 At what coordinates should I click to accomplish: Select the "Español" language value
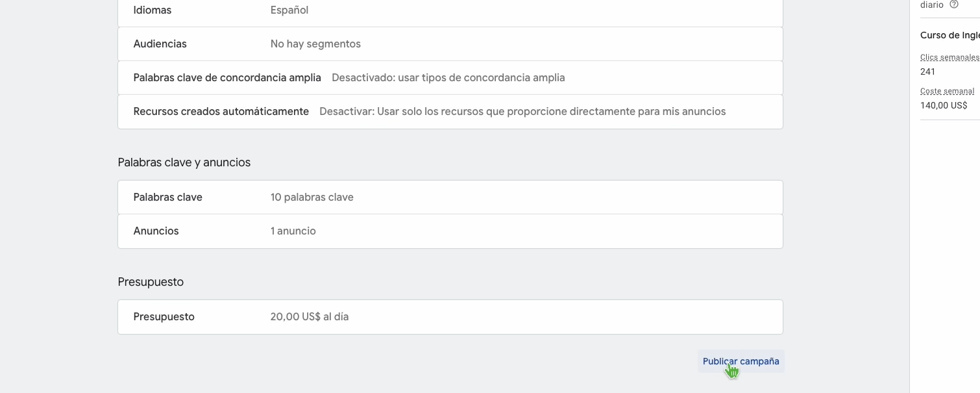pos(289,10)
